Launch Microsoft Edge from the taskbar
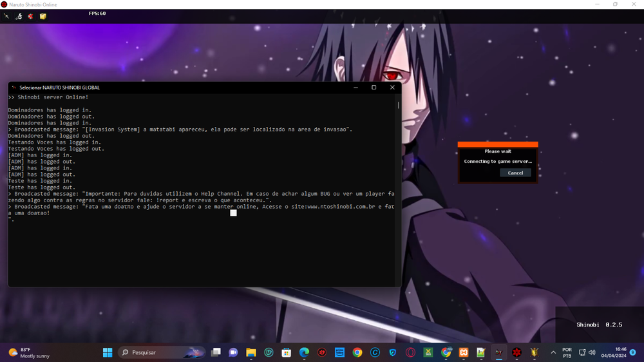This screenshot has width=644, height=362. tap(304, 352)
